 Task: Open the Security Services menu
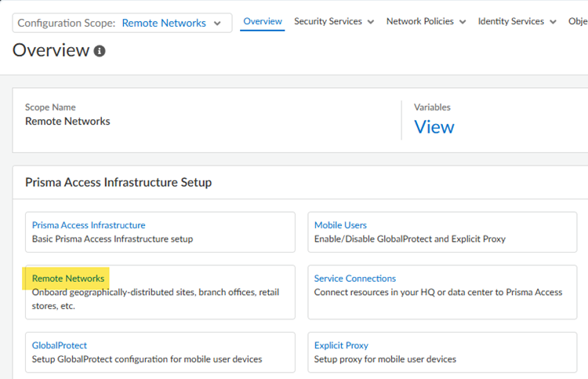pyautogui.click(x=334, y=21)
